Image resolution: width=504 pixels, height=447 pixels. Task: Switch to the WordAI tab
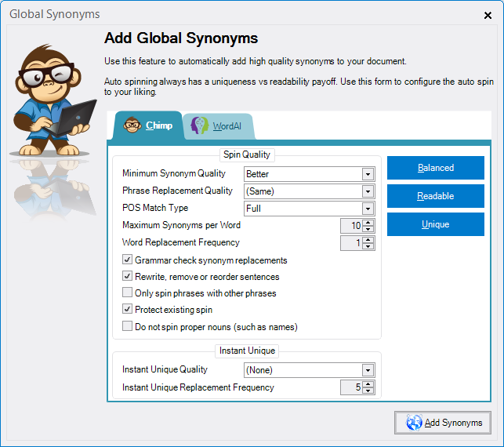(x=219, y=126)
